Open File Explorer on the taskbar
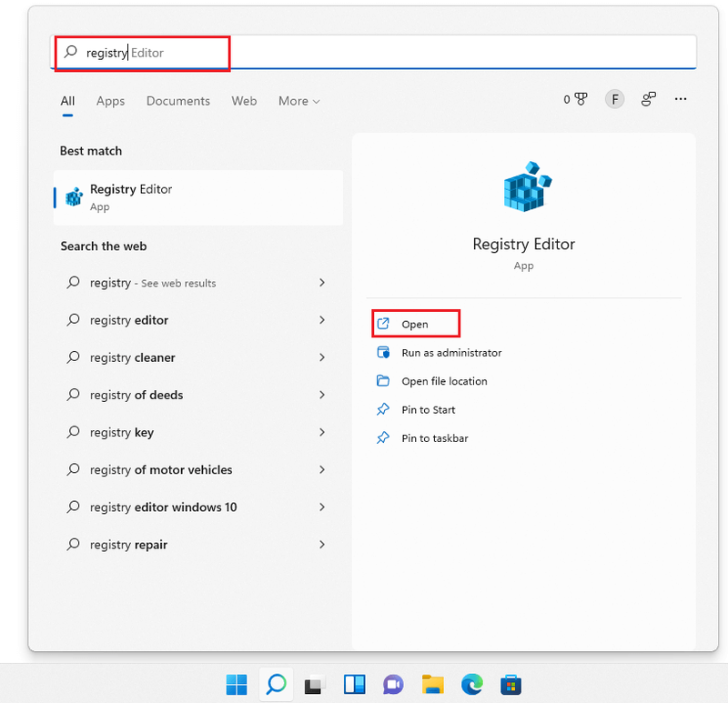This screenshot has width=728, height=703. pyautogui.click(x=433, y=685)
